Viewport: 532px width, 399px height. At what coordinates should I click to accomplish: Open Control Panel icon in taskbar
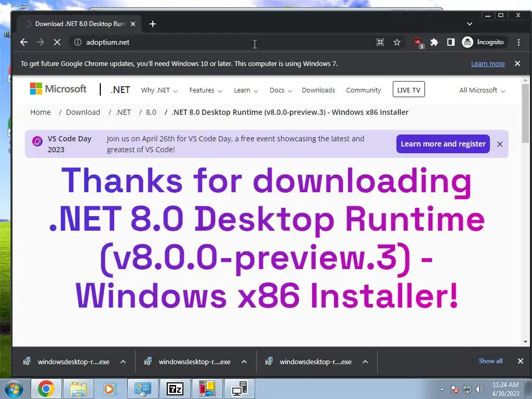pos(142,389)
